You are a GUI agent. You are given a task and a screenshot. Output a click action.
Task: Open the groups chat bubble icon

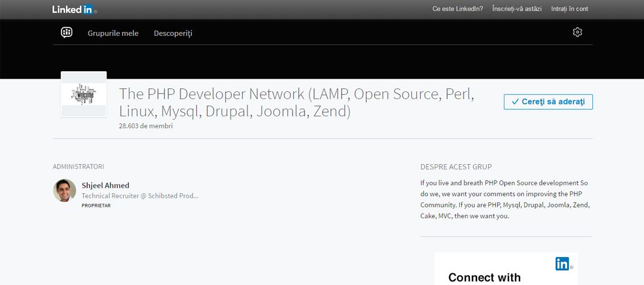(67, 32)
